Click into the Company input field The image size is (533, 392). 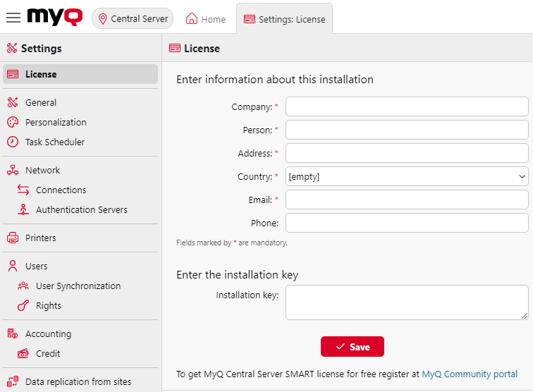coord(407,106)
